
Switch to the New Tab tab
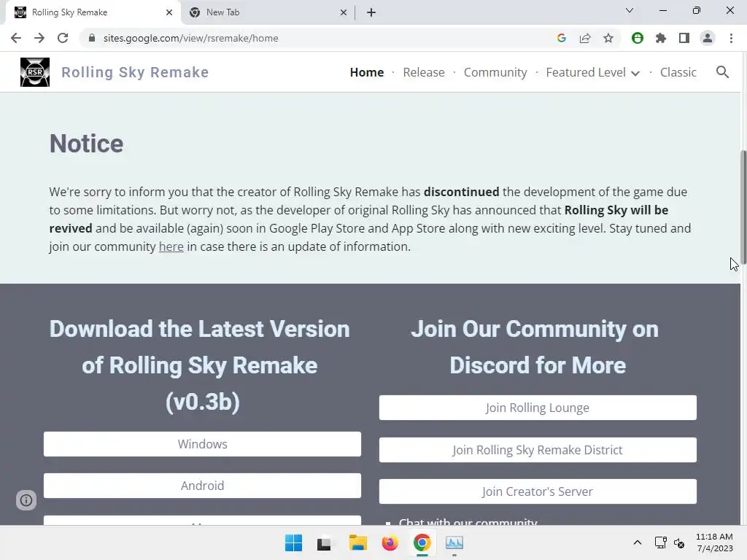[267, 12]
